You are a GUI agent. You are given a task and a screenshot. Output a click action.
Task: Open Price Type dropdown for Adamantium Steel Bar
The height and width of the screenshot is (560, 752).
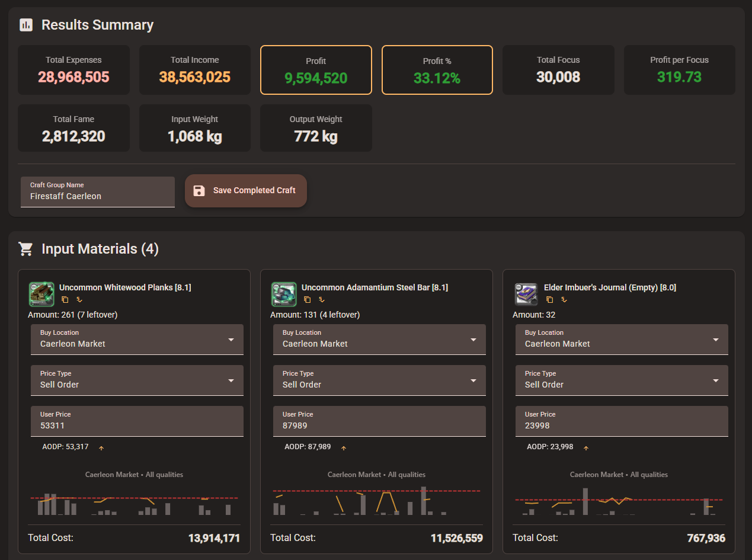pyautogui.click(x=379, y=380)
